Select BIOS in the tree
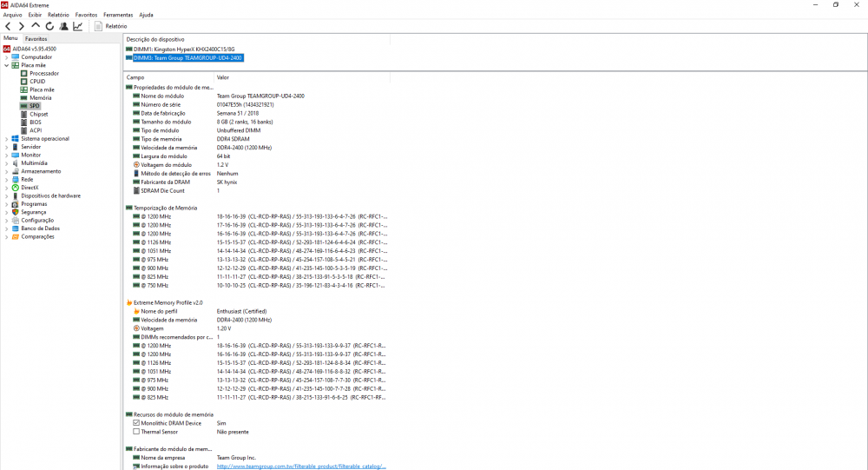This screenshot has height=470, width=868. (36, 122)
